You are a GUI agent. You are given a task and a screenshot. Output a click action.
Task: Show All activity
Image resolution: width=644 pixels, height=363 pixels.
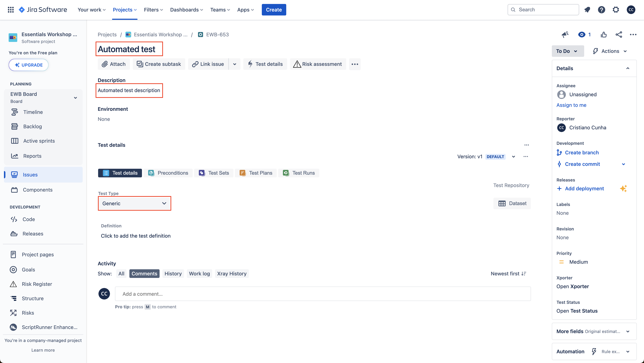click(121, 274)
